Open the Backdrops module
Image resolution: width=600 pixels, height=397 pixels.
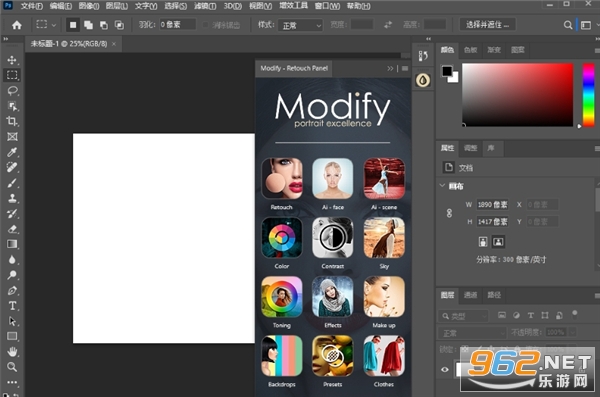point(282,356)
